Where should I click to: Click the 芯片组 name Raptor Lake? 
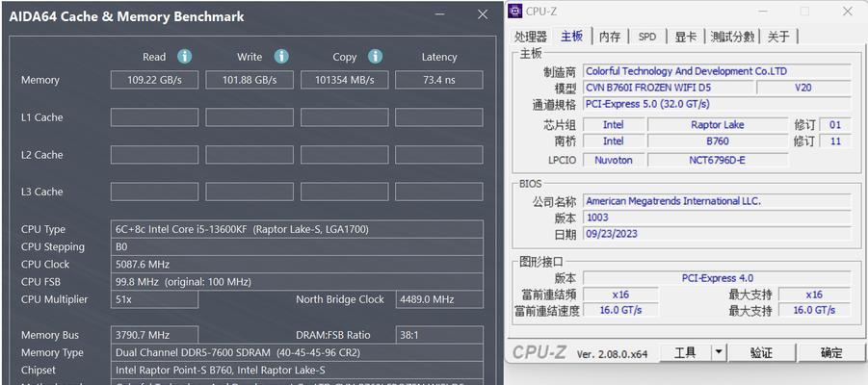point(718,124)
